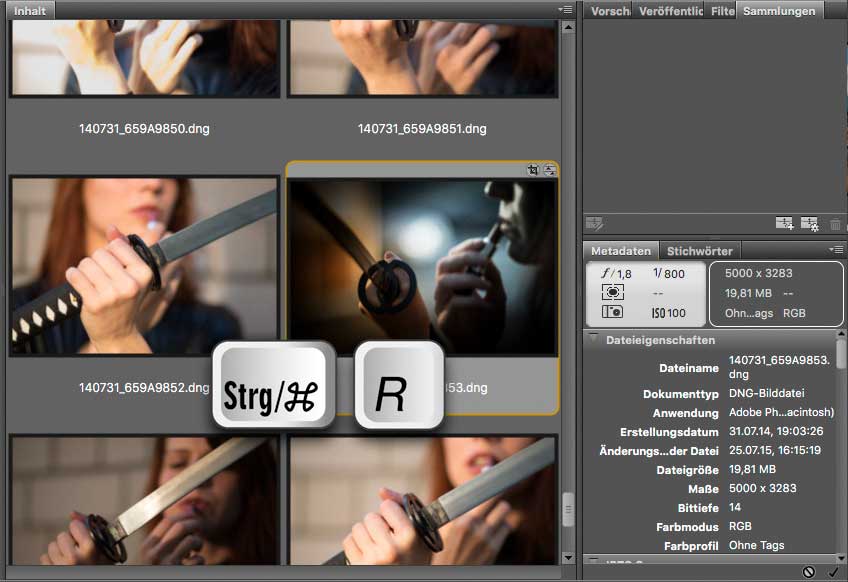Click the new smart collection icon
The height and width of the screenshot is (582, 848).
tap(809, 224)
